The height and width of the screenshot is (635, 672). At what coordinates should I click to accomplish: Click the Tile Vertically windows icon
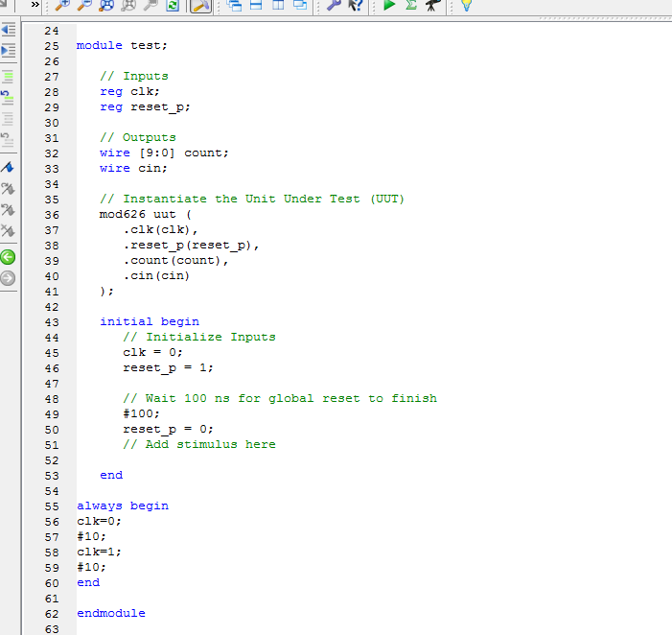click(278, 5)
